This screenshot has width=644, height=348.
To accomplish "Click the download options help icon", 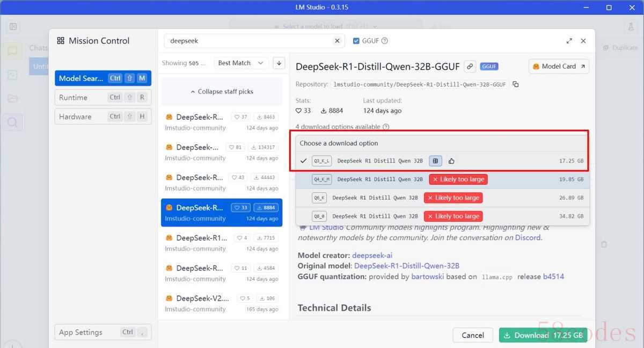I will click(x=386, y=127).
